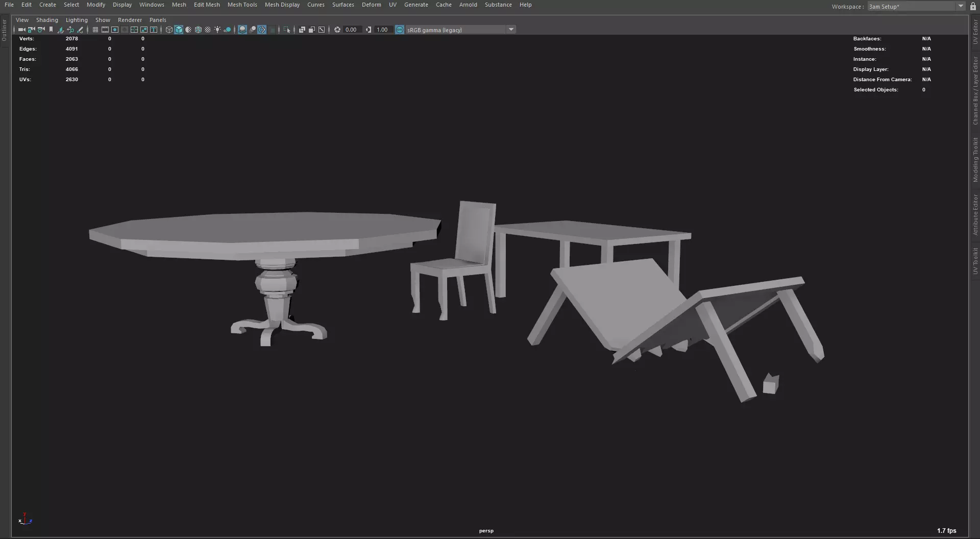Enable Wireframe on Shaded icon

[198, 30]
